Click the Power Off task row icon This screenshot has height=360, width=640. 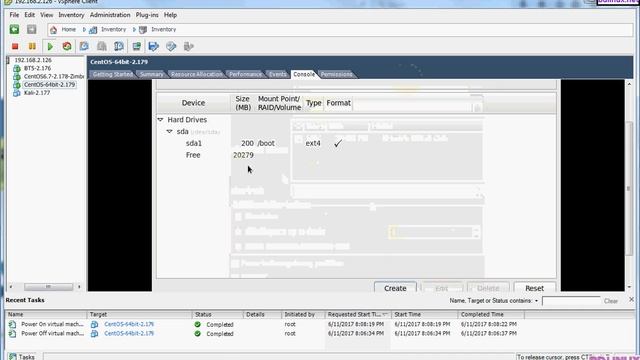pos(13,333)
